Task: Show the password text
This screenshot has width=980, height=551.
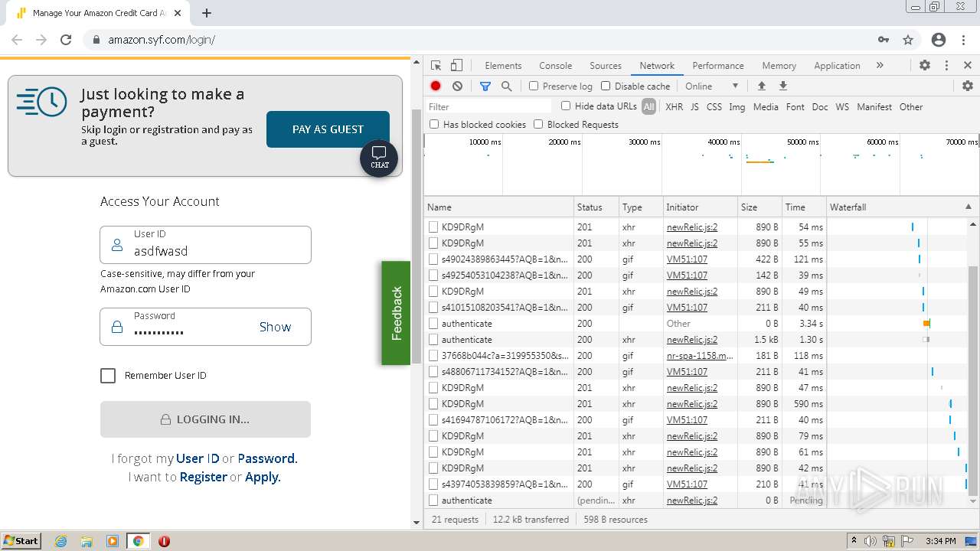Action: (x=275, y=327)
